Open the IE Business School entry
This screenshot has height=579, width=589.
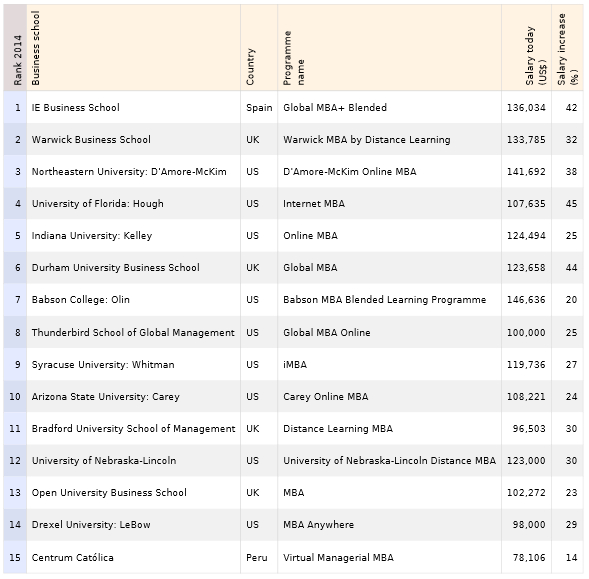click(x=76, y=107)
